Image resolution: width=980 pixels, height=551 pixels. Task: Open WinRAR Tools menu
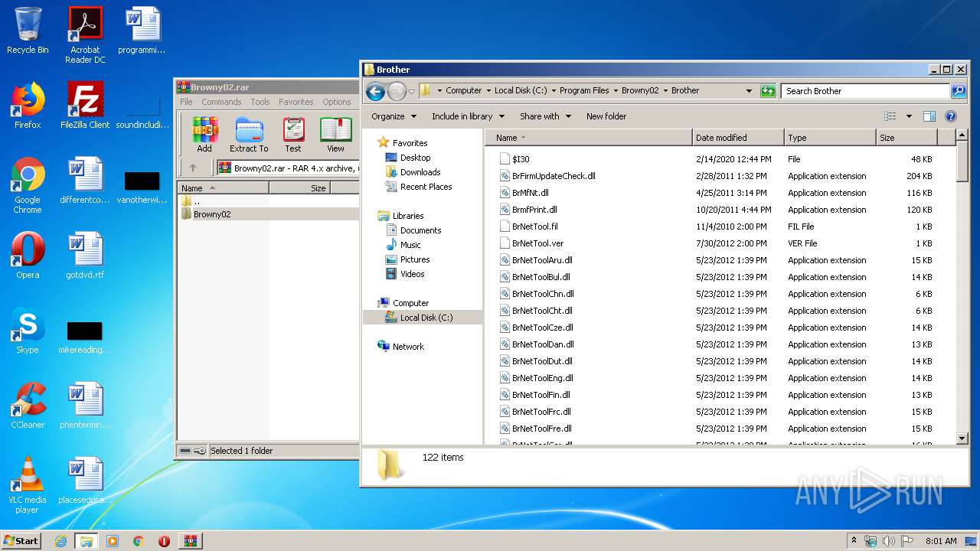pyautogui.click(x=260, y=102)
